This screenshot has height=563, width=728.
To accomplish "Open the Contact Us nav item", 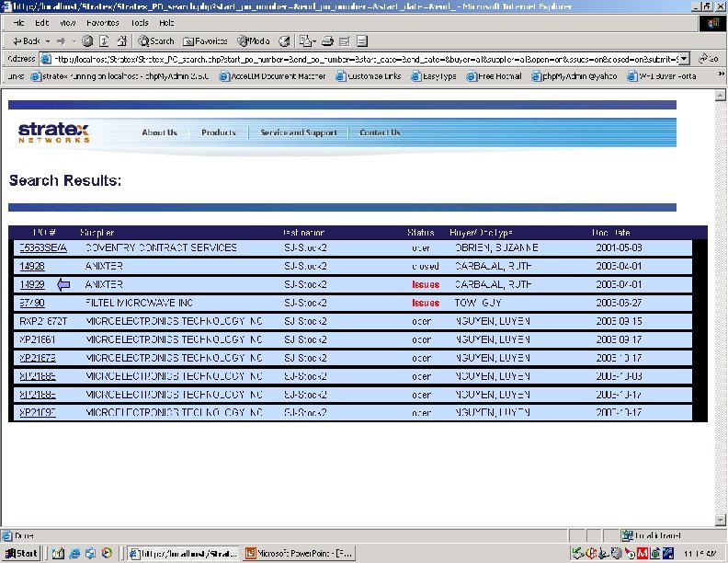I will tap(380, 132).
